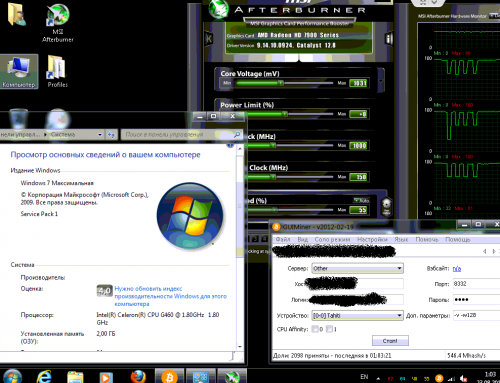Open the Язык menu in GUIMiner
The height and width of the screenshot is (383, 500).
401,239
